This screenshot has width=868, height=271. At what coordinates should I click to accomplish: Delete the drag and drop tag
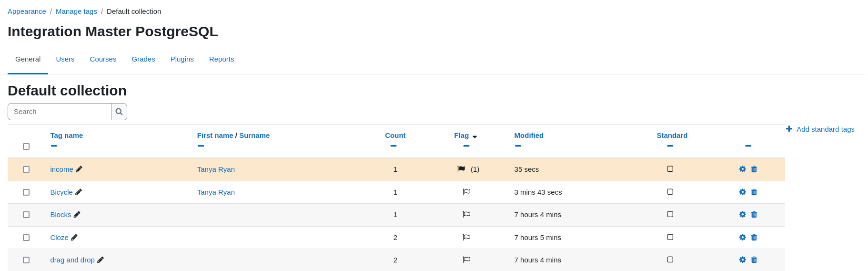754,260
